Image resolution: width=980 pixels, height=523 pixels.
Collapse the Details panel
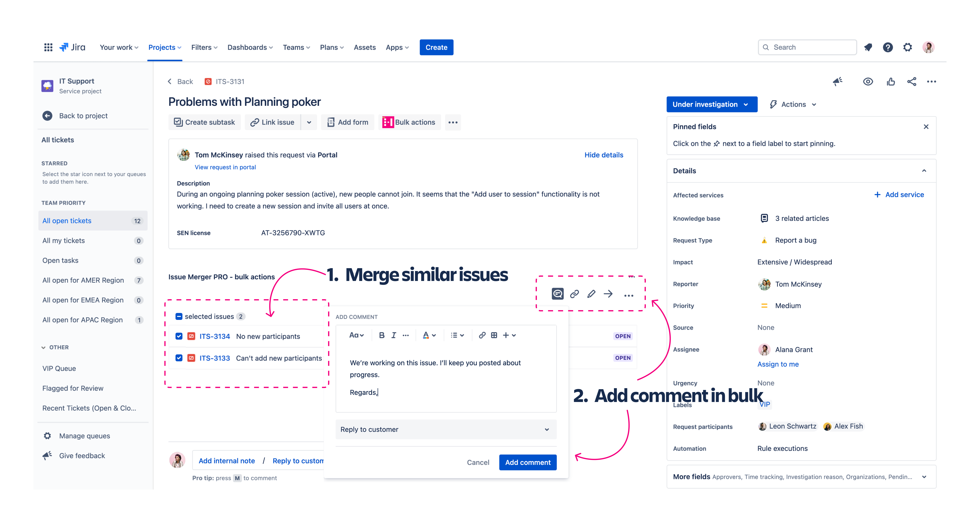[924, 171]
